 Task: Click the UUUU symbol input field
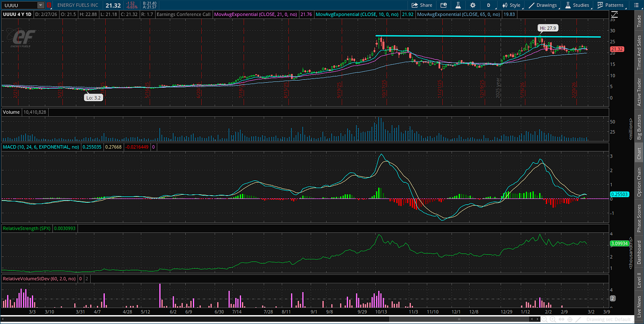pos(19,5)
